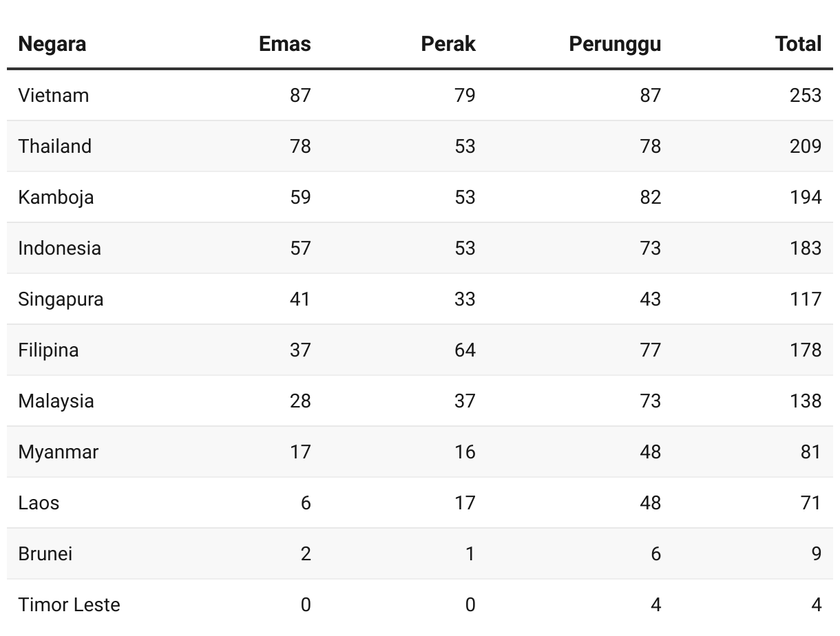Select the Indonesia row label
Screen dimensions: 840x636
(x=60, y=248)
